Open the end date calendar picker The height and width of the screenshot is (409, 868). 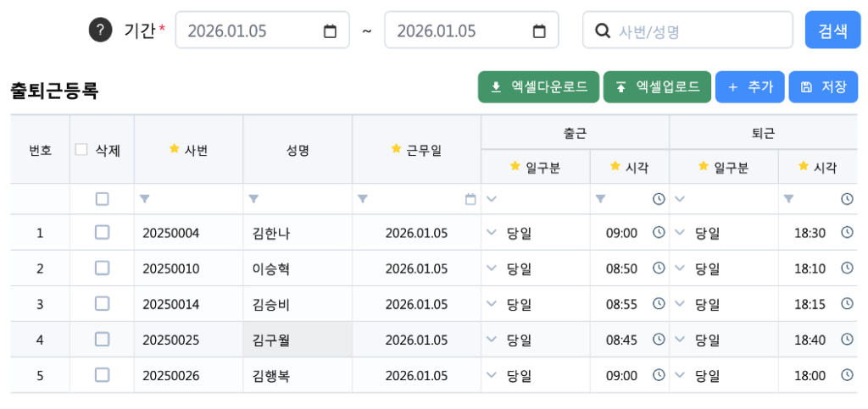[x=539, y=31]
